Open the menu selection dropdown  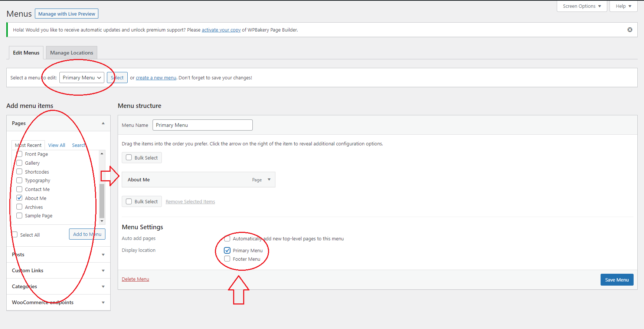pyautogui.click(x=82, y=78)
